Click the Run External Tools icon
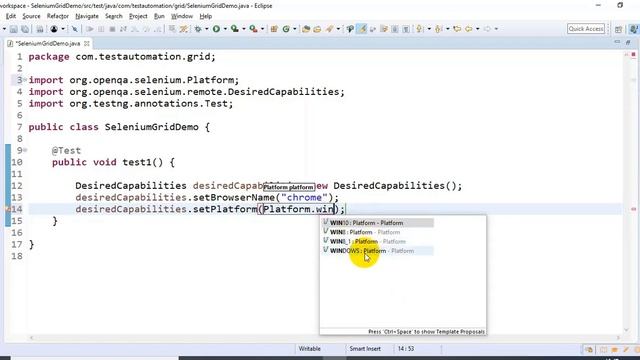The image size is (640, 360). point(253,29)
